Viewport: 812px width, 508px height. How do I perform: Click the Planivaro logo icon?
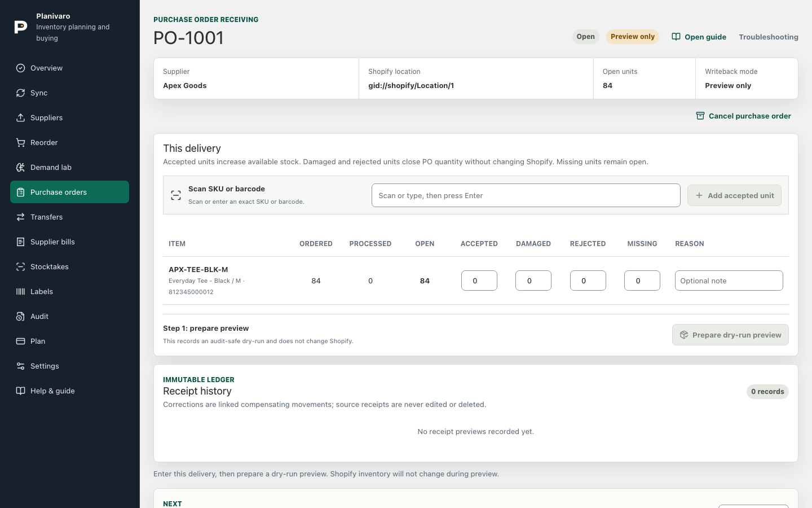(x=20, y=27)
